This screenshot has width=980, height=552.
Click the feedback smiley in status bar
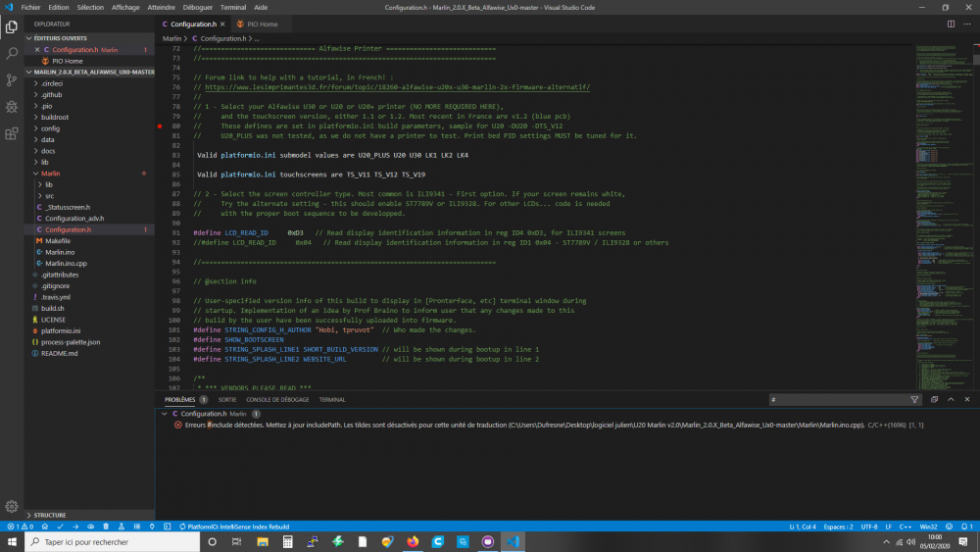(949, 527)
